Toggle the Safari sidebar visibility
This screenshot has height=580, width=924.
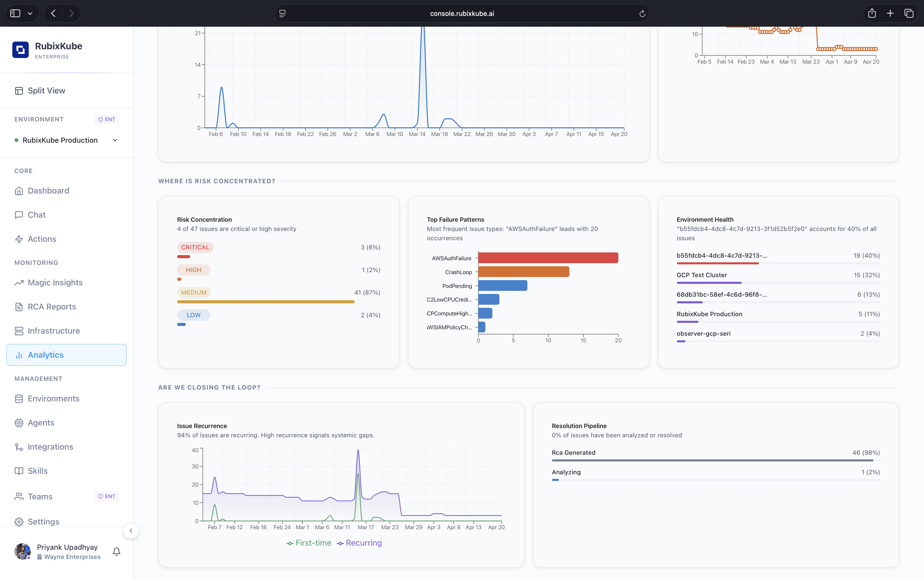pyautogui.click(x=15, y=13)
